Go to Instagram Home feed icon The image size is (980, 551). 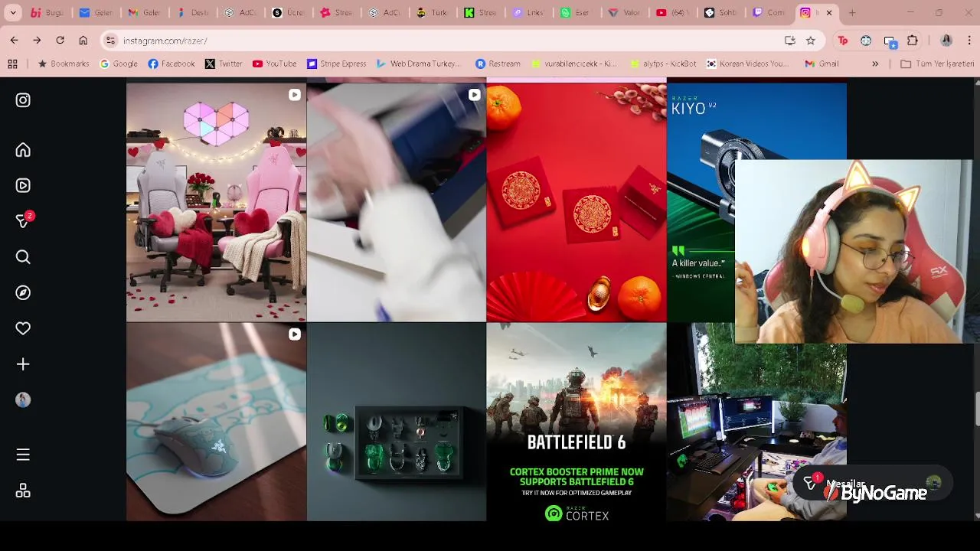pos(23,150)
